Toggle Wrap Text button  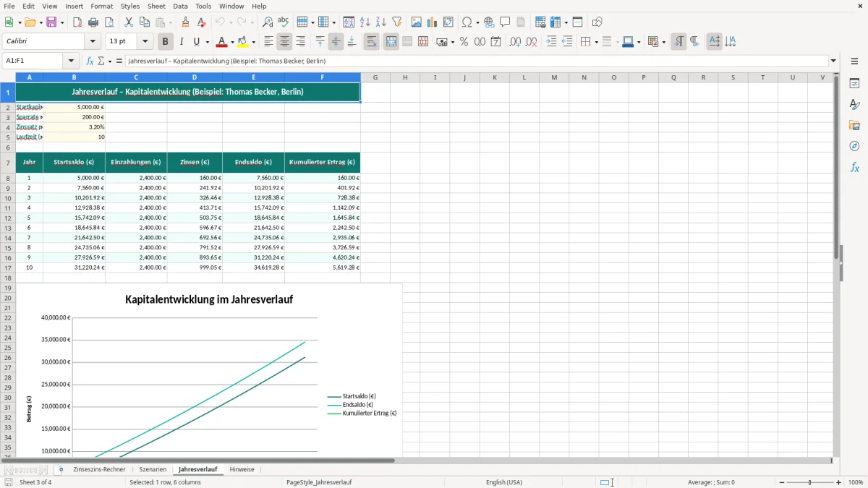(x=372, y=42)
